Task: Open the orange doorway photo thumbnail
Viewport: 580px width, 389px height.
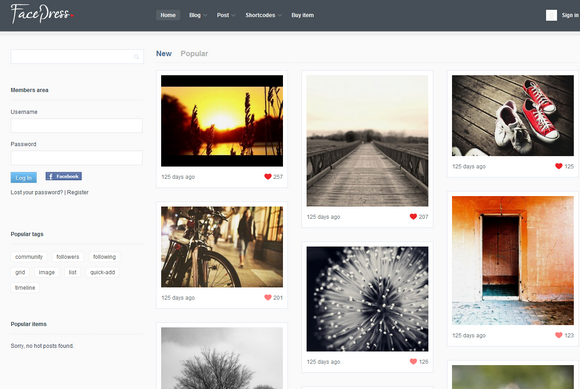Action: (x=513, y=260)
